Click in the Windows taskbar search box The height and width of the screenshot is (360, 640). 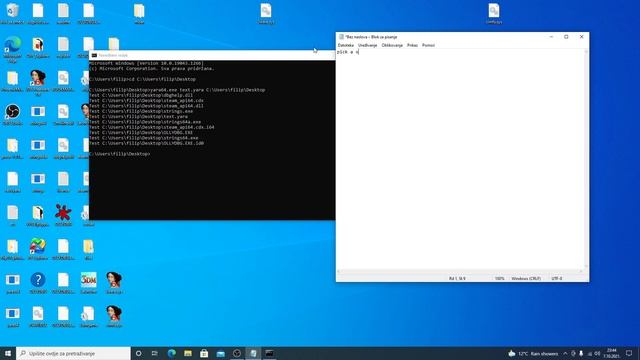click(x=73, y=353)
